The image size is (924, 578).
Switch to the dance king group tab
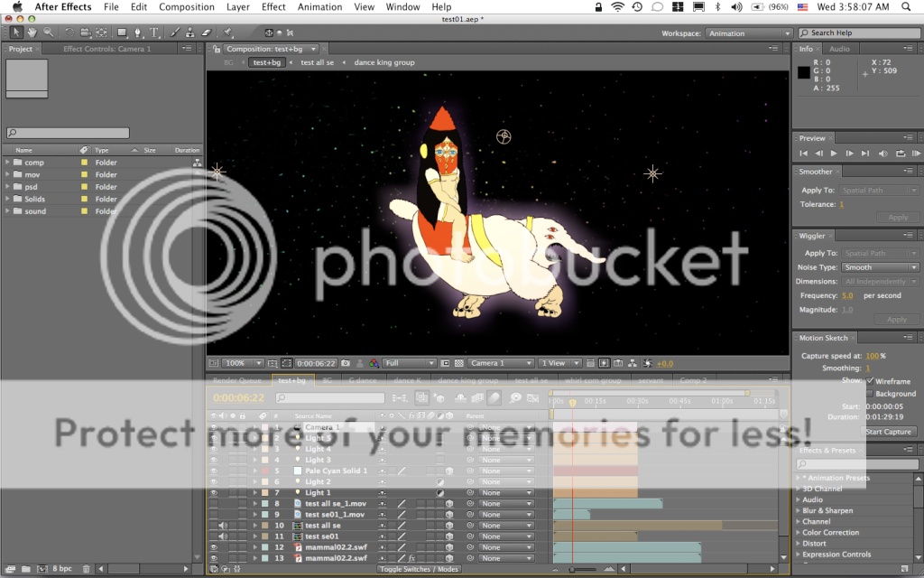pyautogui.click(x=384, y=62)
